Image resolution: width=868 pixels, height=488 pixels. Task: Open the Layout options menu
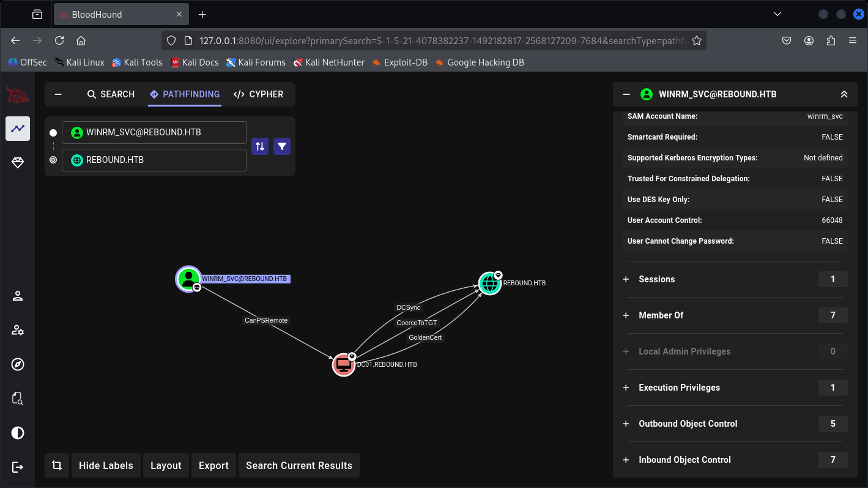[x=166, y=465]
